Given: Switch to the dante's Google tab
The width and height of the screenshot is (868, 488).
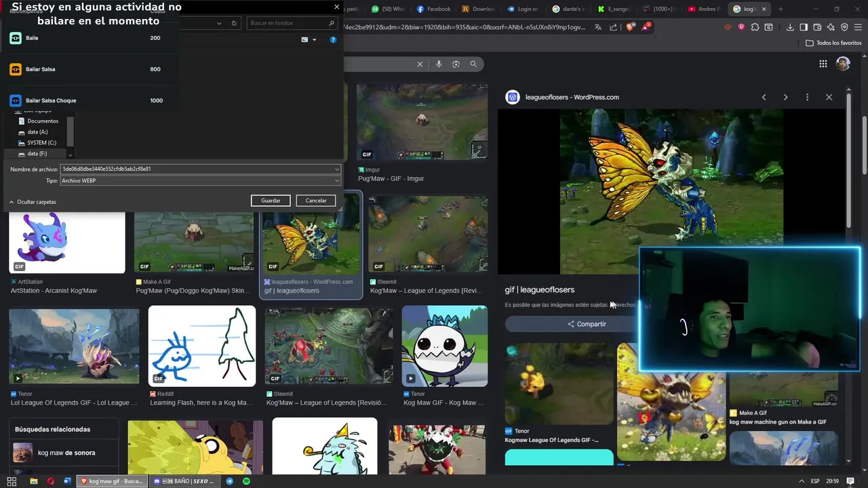Looking at the screenshot, I should pyautogui.click(x=568, y=9).
